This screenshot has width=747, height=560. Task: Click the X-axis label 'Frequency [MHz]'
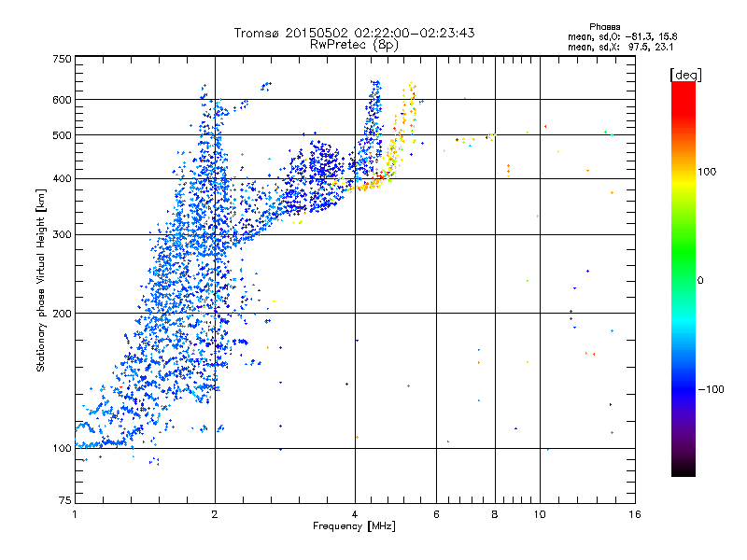tap(354, 526)
